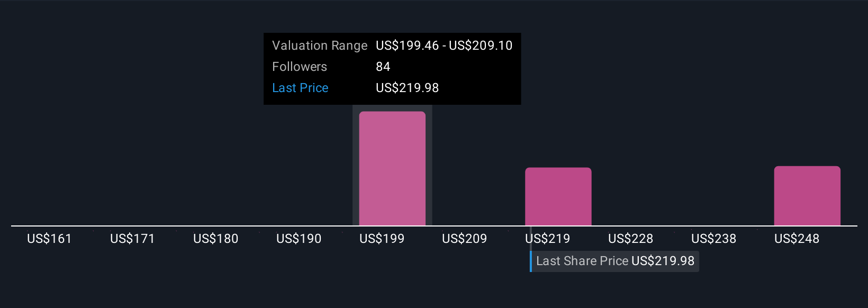Click the US$248 axis label

[x=797, y=239]
